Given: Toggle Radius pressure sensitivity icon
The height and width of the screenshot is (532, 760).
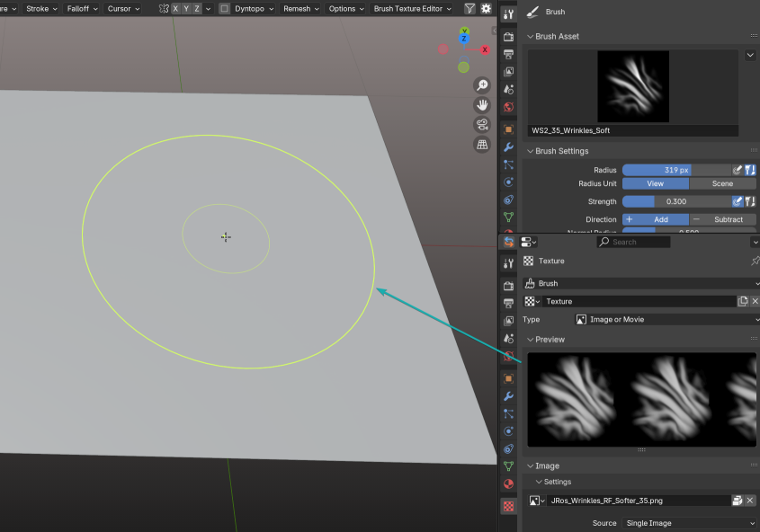Looking at the screenshot, I should [x=738, y=170].
